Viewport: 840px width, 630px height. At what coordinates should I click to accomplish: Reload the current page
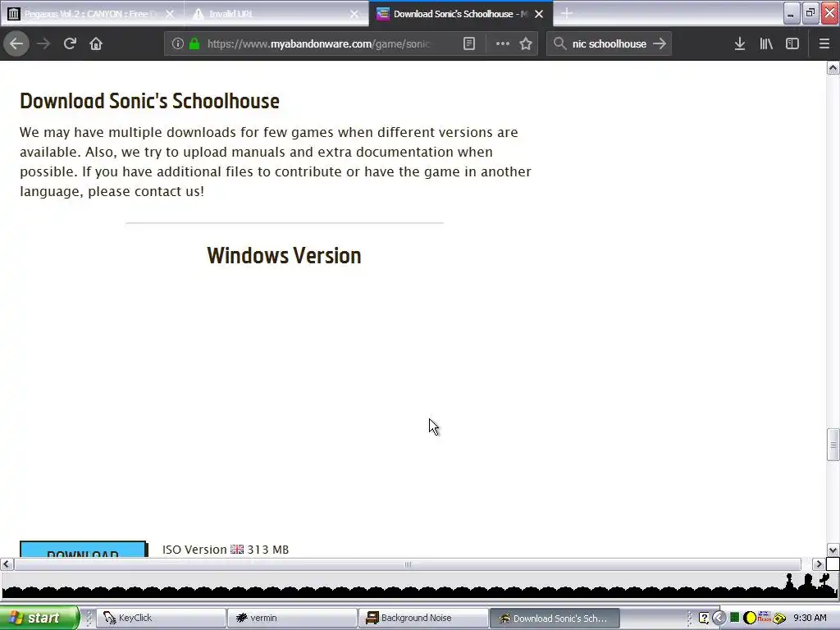pos(70,44)
